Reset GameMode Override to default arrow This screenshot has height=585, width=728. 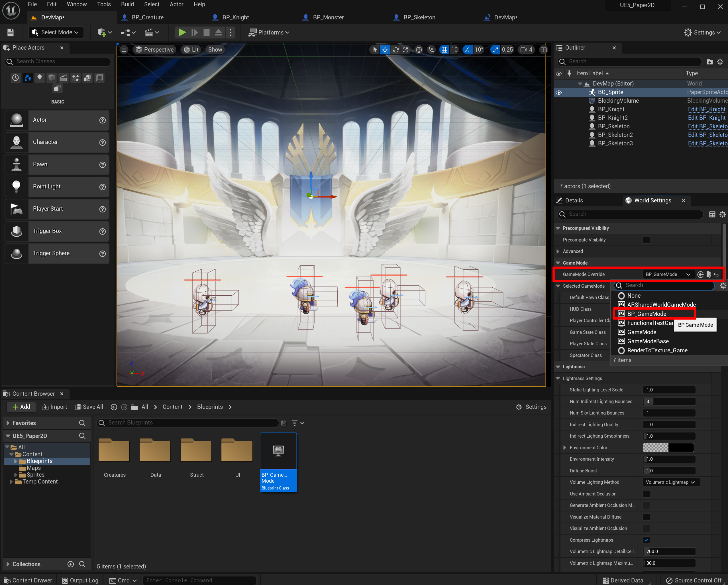(716, 274)
